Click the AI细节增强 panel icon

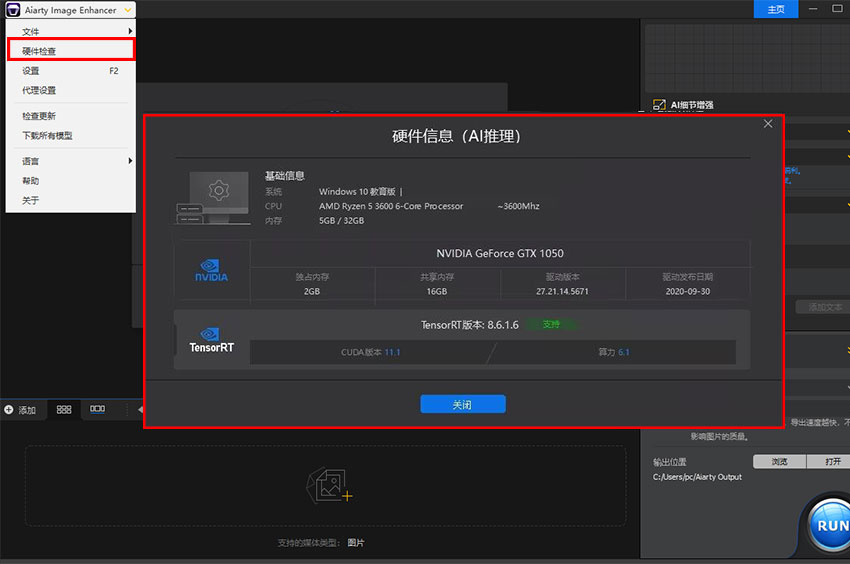[659, 105]
